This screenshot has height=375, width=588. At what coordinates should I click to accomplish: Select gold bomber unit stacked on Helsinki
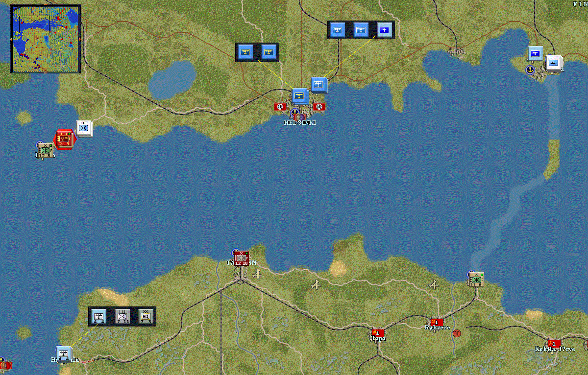299,96
